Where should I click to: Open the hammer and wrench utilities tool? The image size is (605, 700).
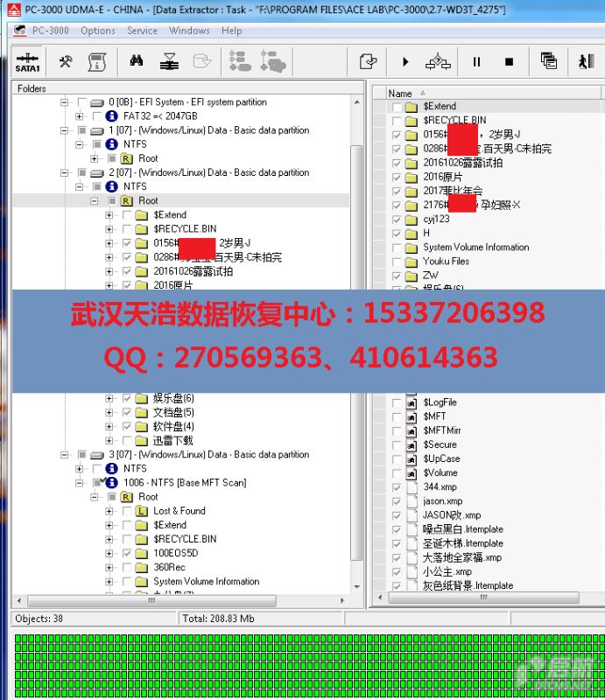click(x=66, y=61)
